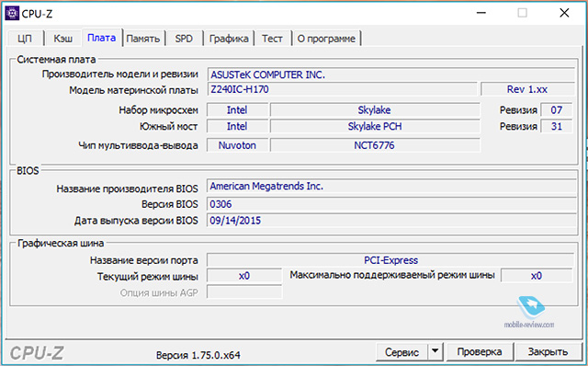Screen dimensions: 588x366
Task: Click the Nuvoton chip vendor value
Action: (237, 145)
